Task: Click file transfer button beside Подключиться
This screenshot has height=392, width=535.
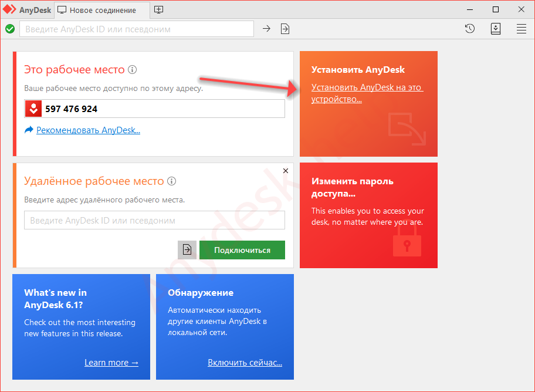Action: [187, 250]
